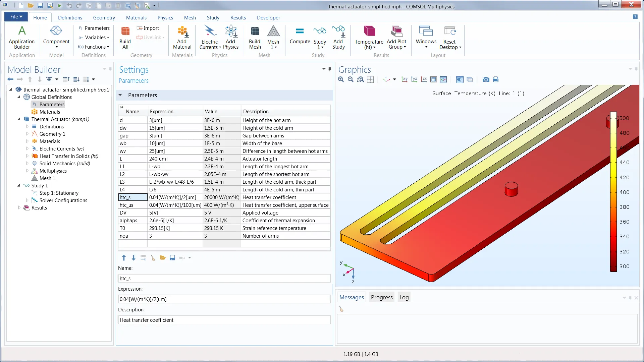Switch to the Progress tab
Image resolution: width=644 pixels, height=362 pixels.
(382, 297)
